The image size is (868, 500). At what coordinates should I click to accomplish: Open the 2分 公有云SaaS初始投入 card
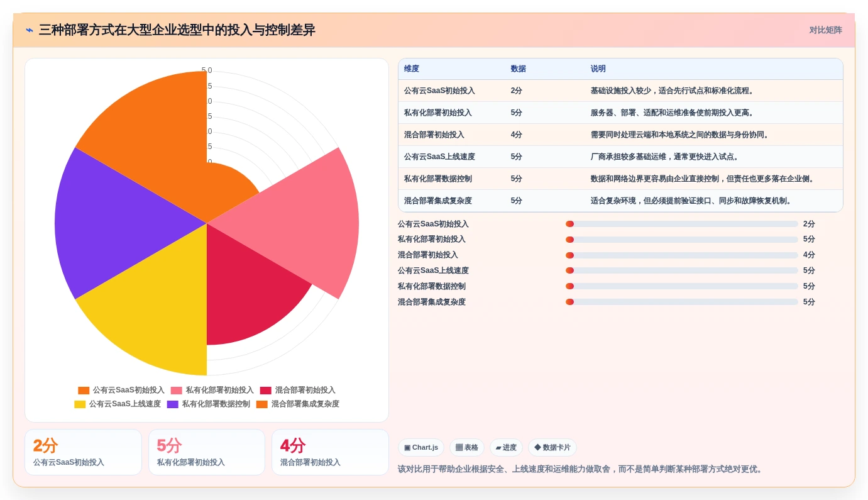83,452
